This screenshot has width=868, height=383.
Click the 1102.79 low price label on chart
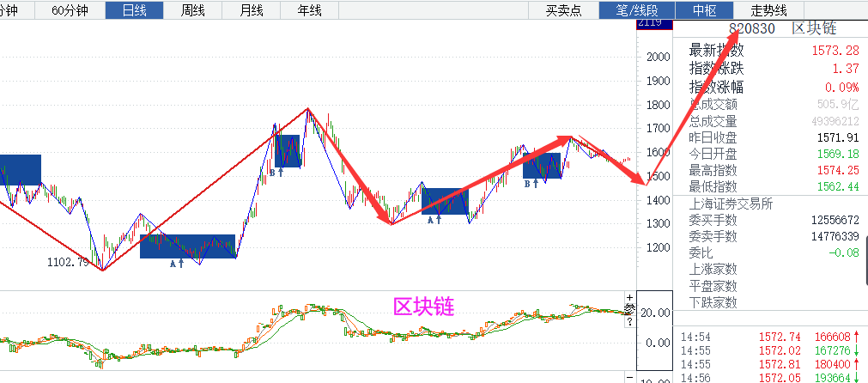(68, 263)
